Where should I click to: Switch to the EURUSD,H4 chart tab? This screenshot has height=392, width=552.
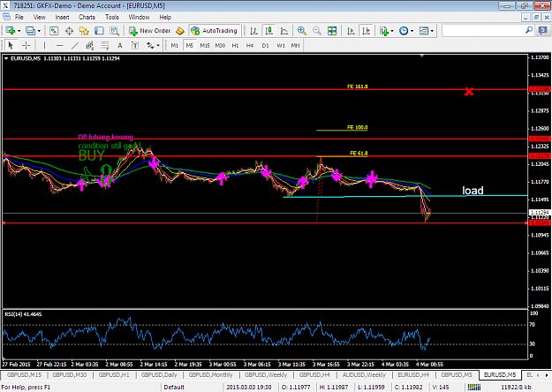pyautogui.click(x=413, y=375)
